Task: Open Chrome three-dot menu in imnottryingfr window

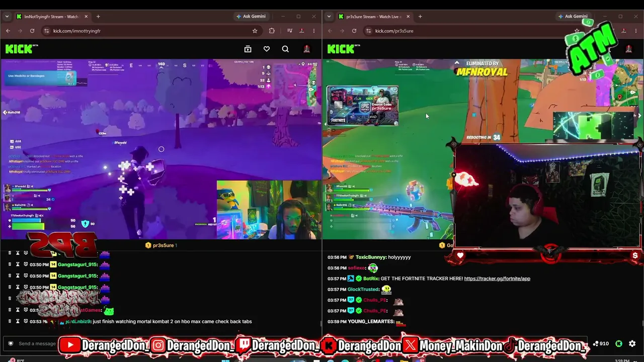Action: pos(314,31)
